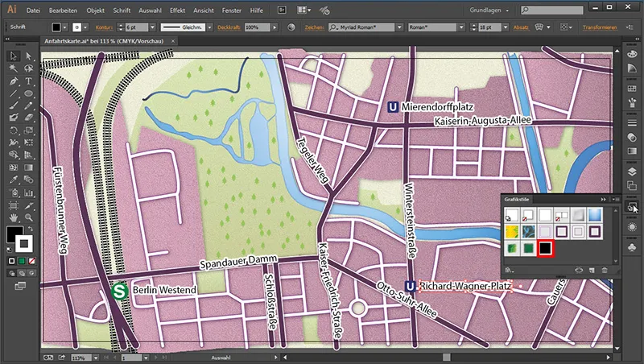Click the trash icon in Grafikstile panel
The image size is (644, 364).
[605, 270]
